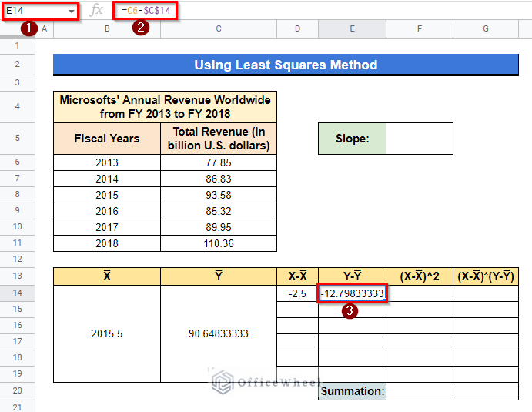Screen dimensions: 532x412
Task: Select the revenue cell 86.83
Action: (219, 179)
